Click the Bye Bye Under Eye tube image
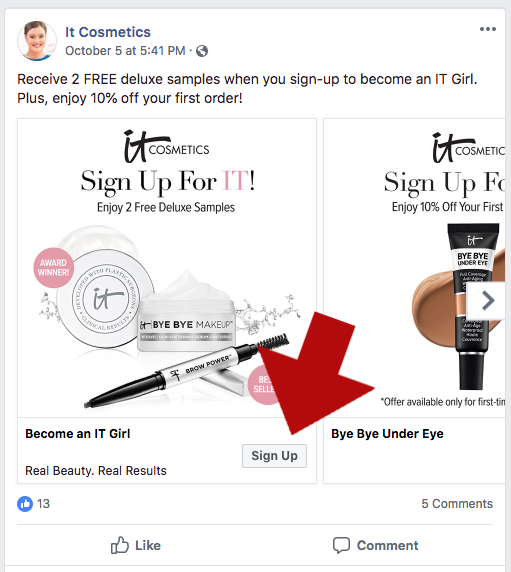 [x=472, y=306]
